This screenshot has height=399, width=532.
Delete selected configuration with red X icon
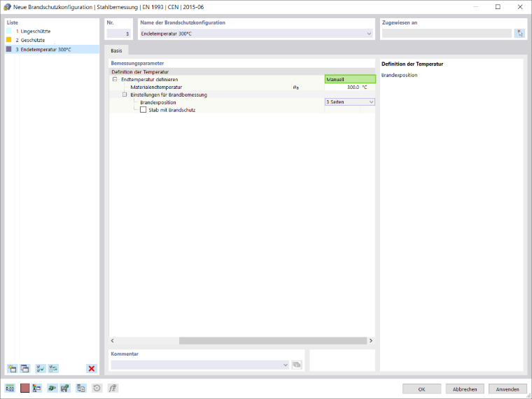(x=92, y=368)
